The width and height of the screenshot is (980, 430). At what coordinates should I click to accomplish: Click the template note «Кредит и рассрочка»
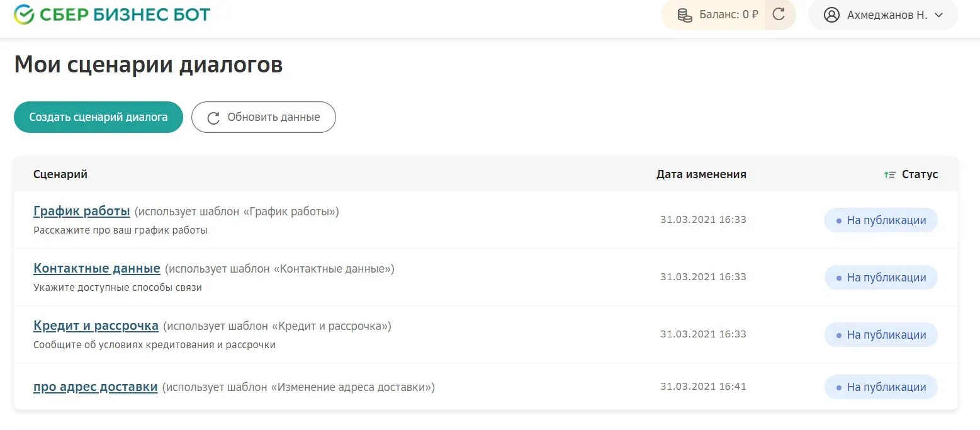[x=277, y=326]
